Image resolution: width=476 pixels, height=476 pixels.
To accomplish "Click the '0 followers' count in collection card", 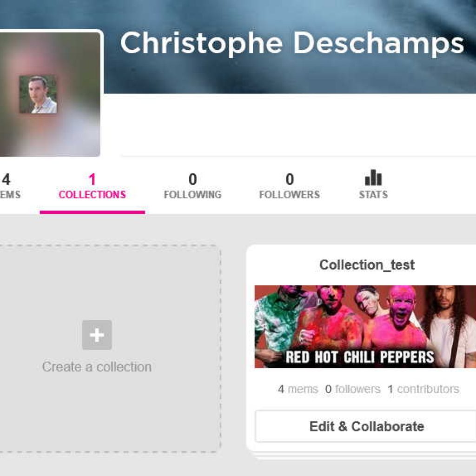I will pos(352,389).
